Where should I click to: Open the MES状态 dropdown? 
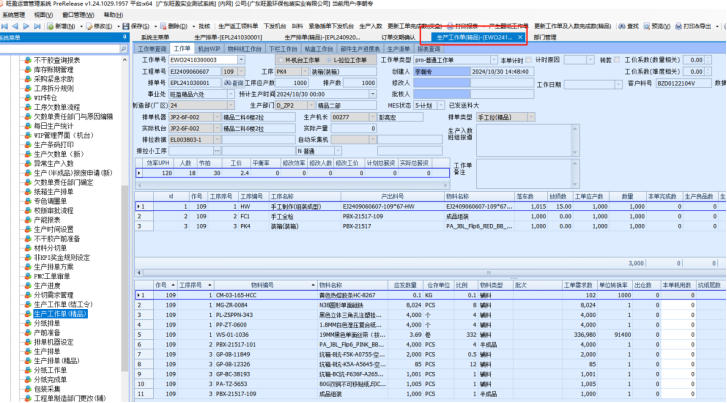tap(440, 106)
